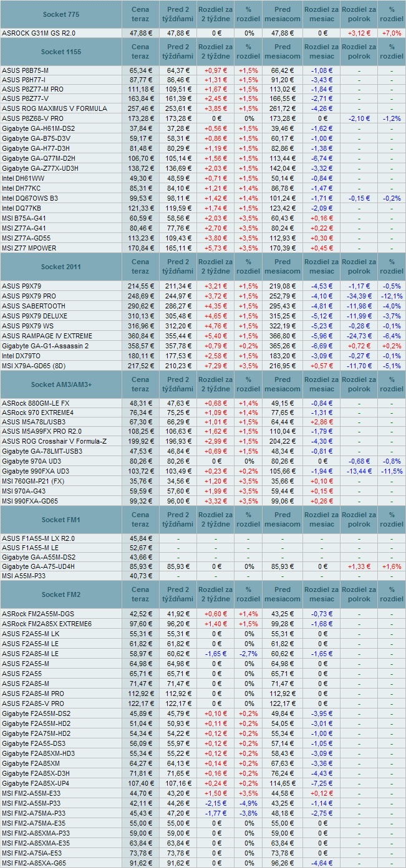
Task: Click the MSI Z77 MPOWER product name
Action: point(29,247)
